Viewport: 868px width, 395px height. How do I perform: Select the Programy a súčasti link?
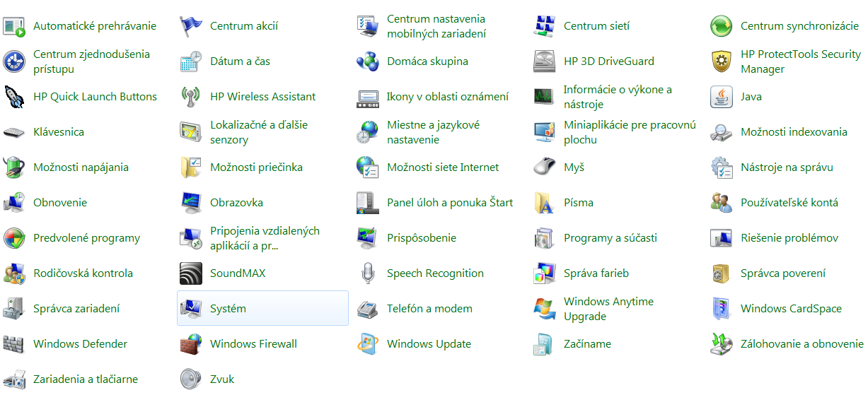tap(610, 238)
